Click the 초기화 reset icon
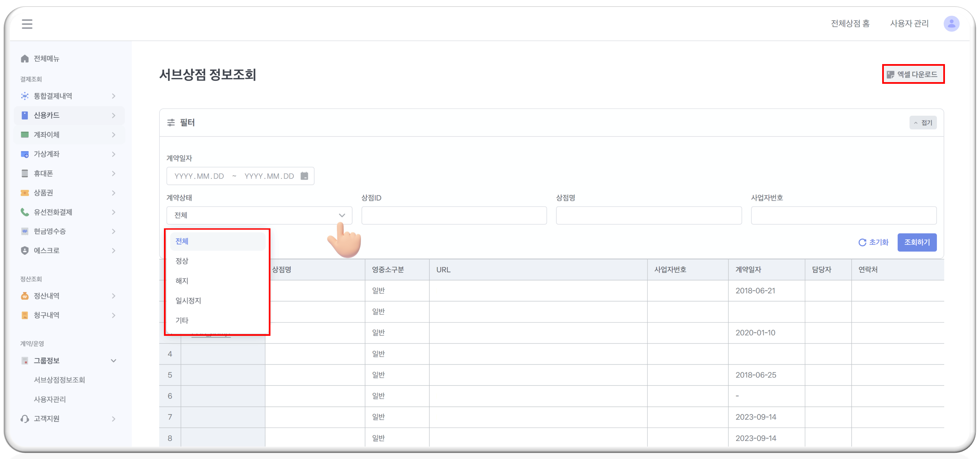 pos(862,242)
